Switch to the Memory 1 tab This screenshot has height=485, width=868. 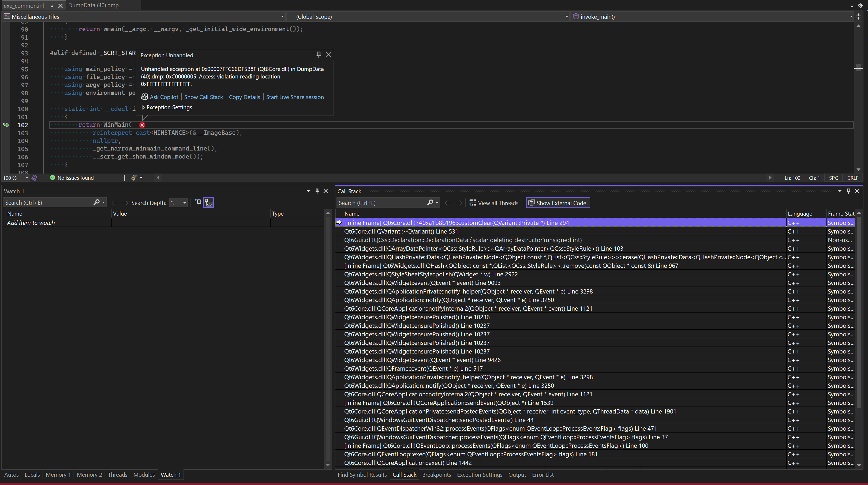pos(58,475)
